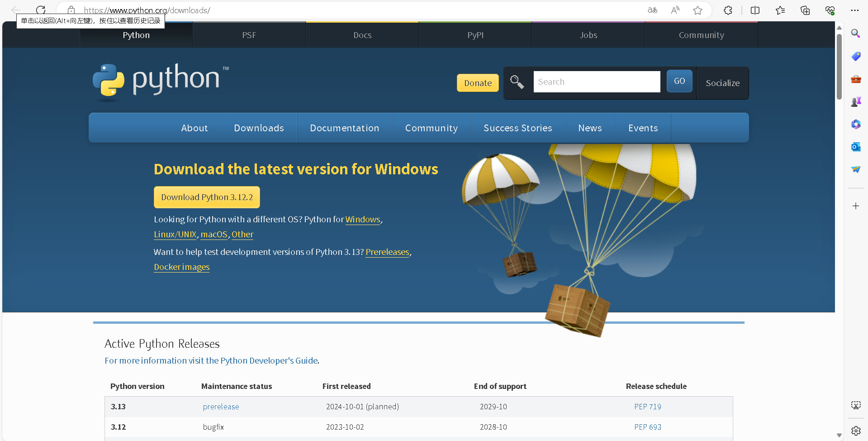Add this page to favorites with the star
868x441 pixels.
tap(698, 10)
